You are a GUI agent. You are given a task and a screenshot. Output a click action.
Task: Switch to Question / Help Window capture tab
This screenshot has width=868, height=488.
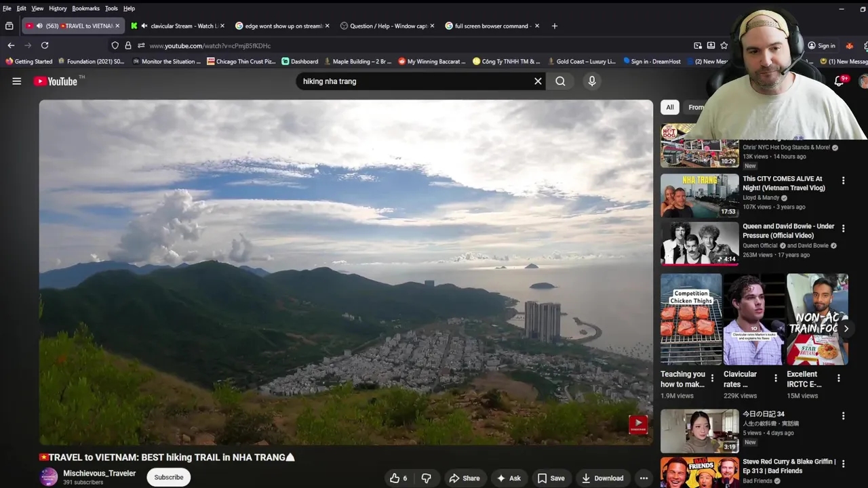[387, 26]
